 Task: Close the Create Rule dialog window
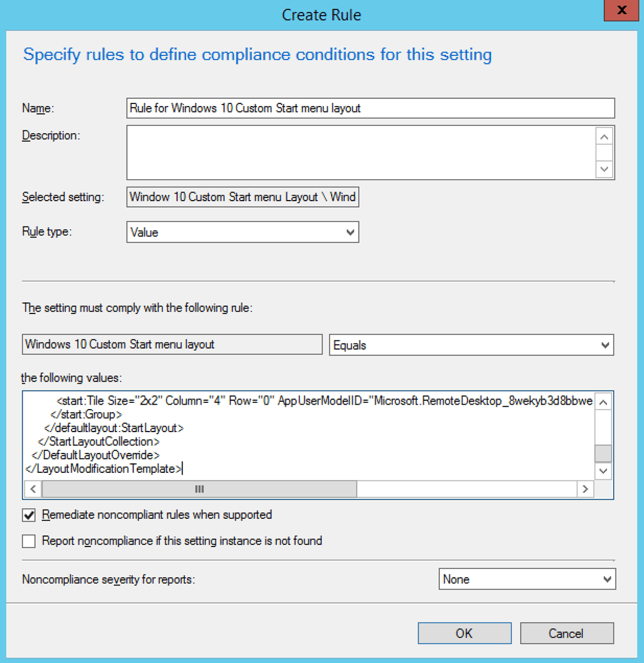point(621,10)
